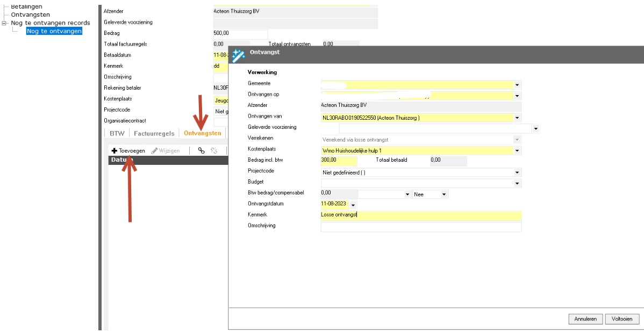Switch to the BTW tab
Viewport: 644px width, 333px height.
tap(117, 133)
